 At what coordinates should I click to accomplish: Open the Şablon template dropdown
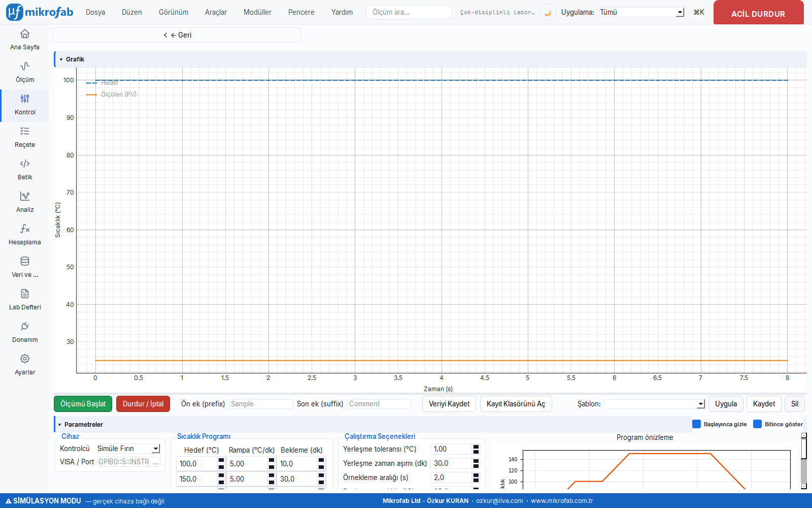tap(654, 404)
